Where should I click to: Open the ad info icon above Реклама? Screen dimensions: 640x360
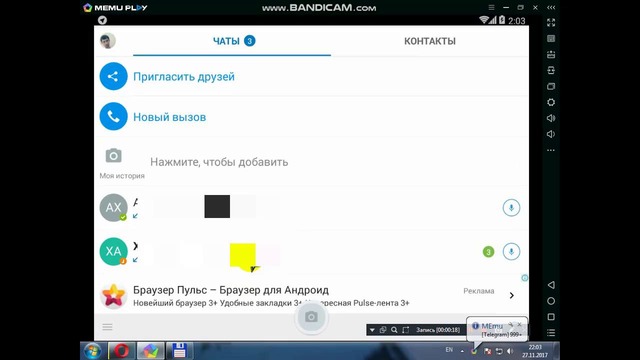point(524,278)
